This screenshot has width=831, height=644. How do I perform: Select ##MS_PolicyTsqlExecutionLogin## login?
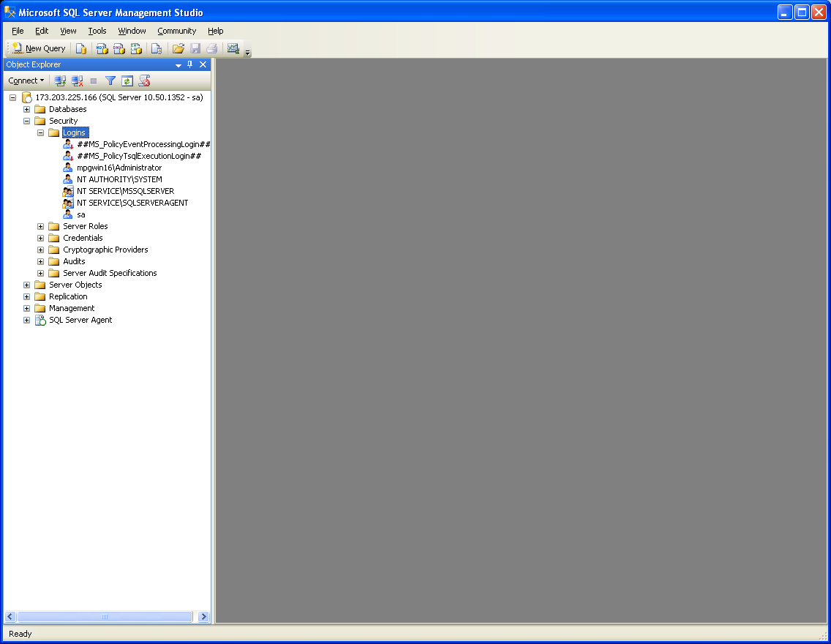coord(139,156)
